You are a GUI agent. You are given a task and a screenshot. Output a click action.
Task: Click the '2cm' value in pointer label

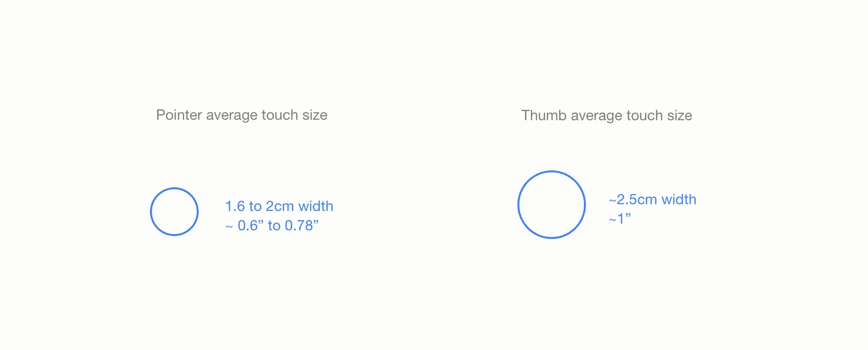tap(280, 206)
